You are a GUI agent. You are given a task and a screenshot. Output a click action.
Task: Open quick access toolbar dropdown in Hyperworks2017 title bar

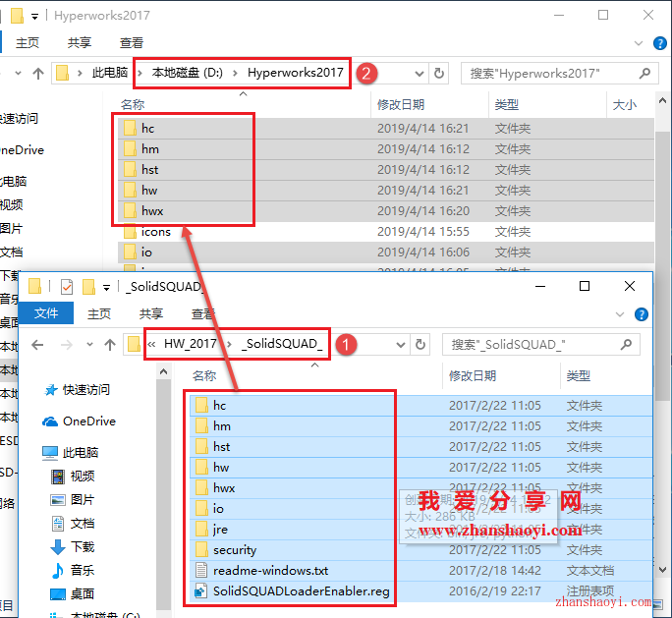34,17
